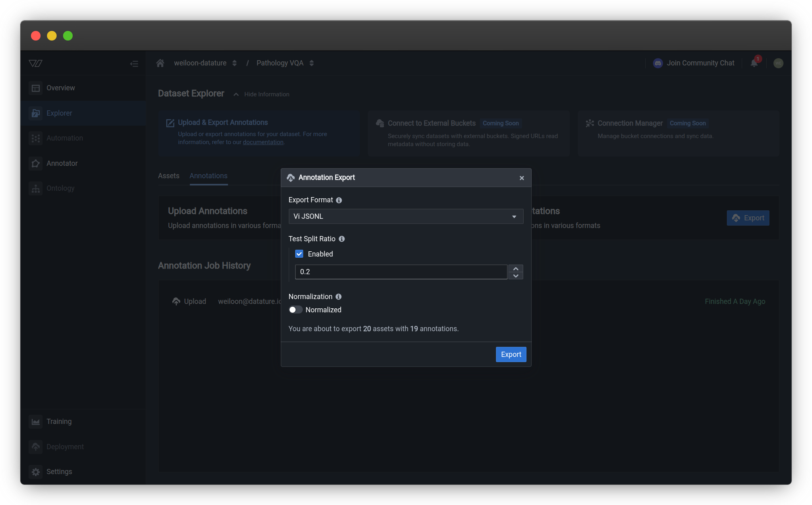Enable the Test Split Ratio checkbox
The width and height of the screenshot is (812, 505).
tap(299, 254)
